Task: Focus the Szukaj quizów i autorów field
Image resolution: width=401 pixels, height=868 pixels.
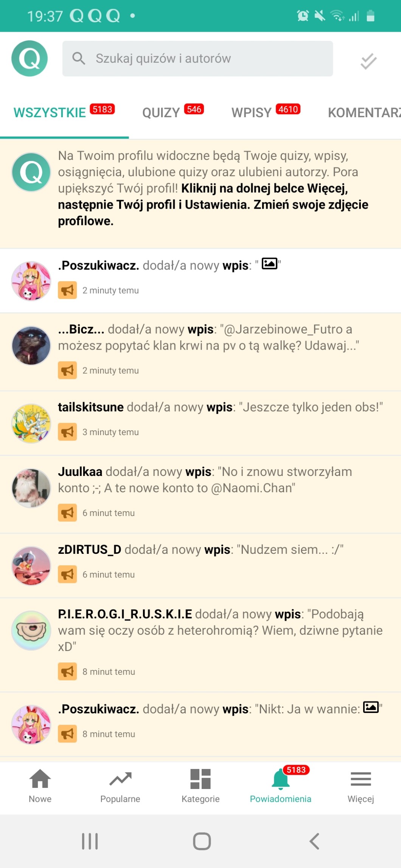Action: coord(197,59)
